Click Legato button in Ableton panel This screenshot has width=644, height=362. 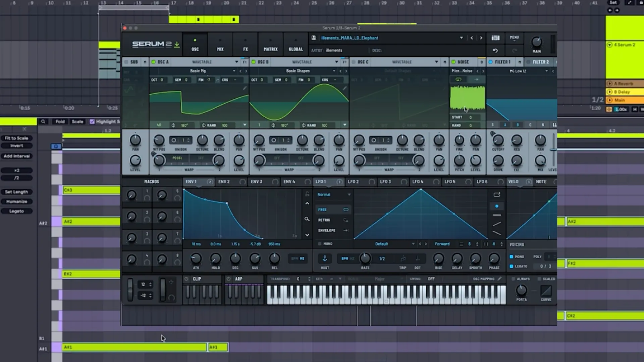[16, 211]
